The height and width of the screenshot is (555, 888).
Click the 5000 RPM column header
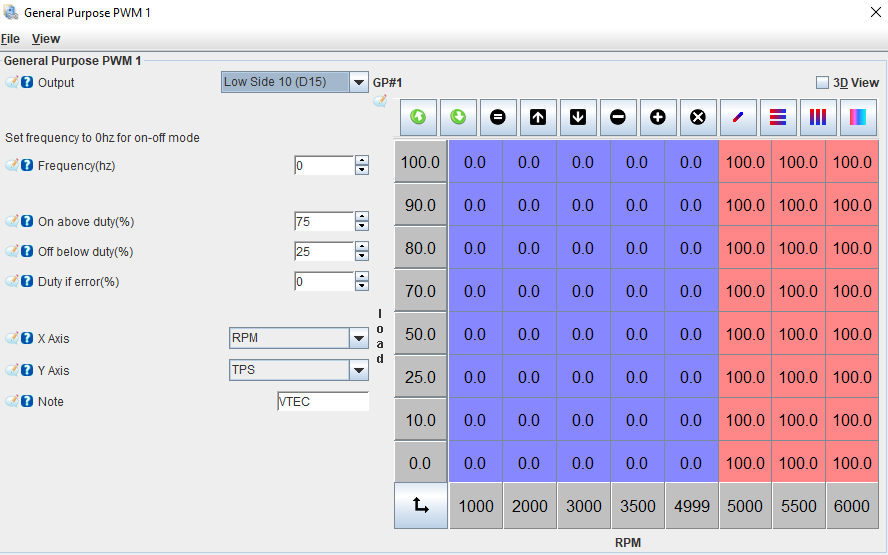point(745,506)
